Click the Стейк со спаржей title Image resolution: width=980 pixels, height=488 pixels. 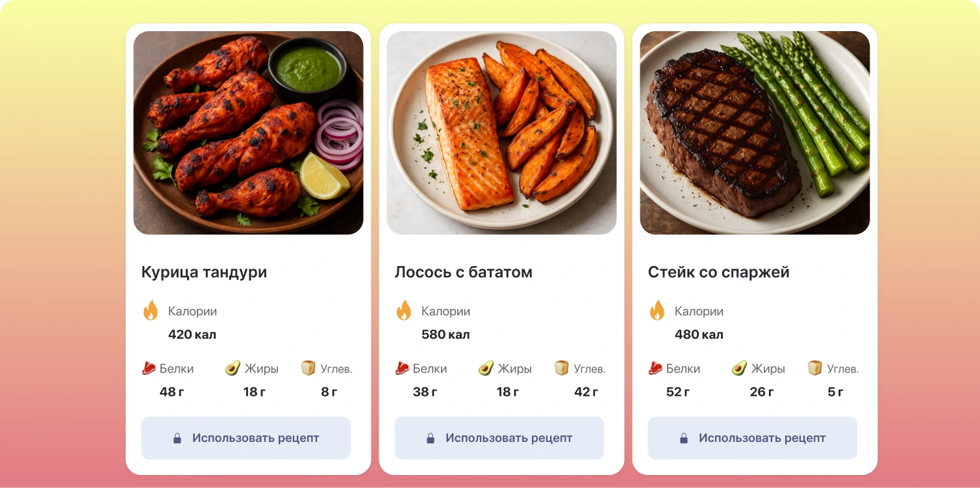click(719, 273)
